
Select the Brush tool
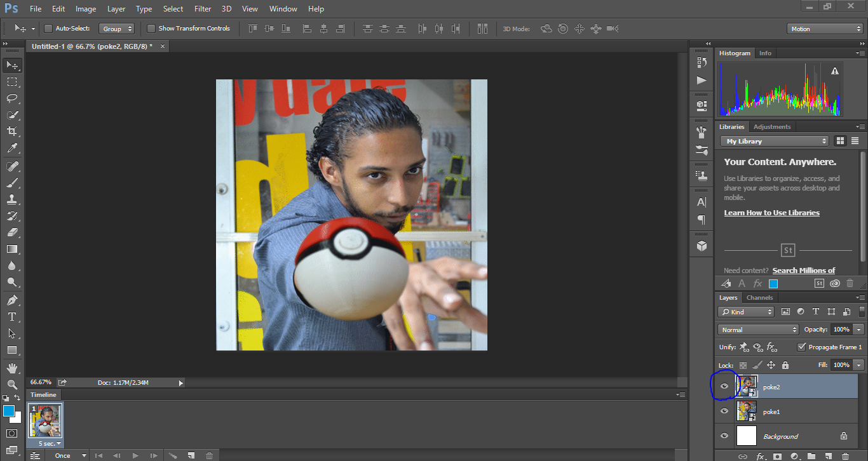point(12,182)
